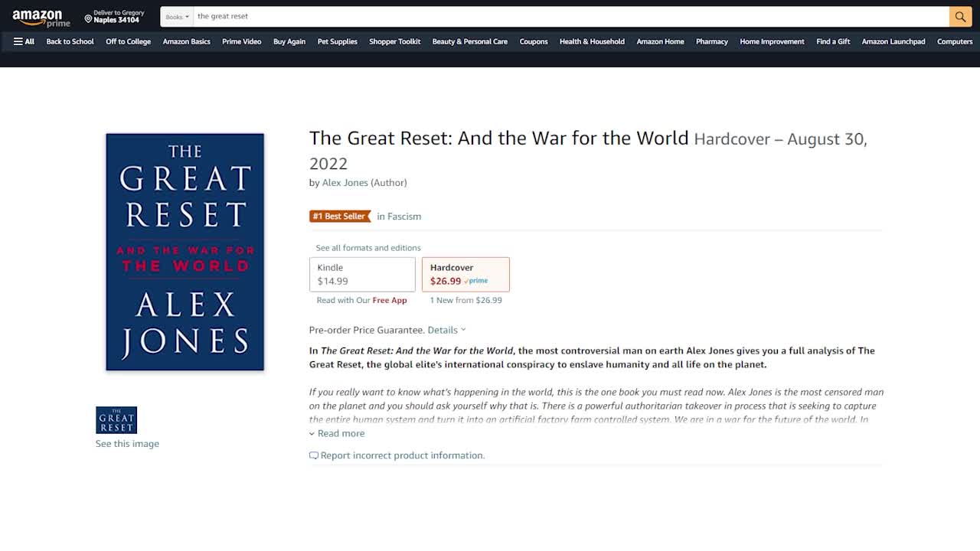This screenshot has width=980, height=551.
Task: Expand Pre-order Price Guarantee Details
Action: point(446,331)
